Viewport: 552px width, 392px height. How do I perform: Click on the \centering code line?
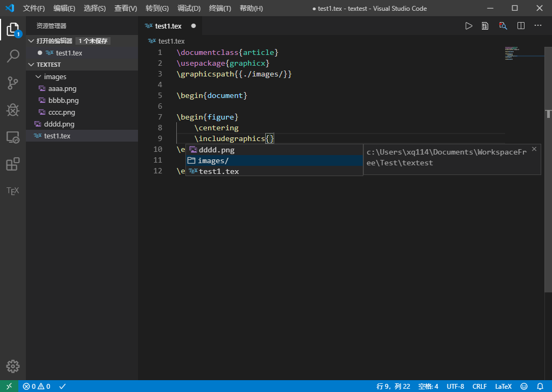[216, 128]
